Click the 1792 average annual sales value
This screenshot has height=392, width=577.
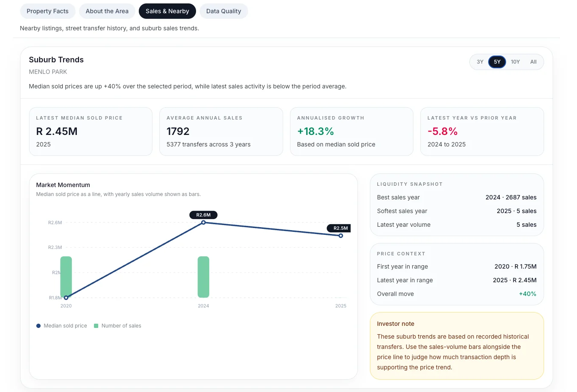point(178,132)
